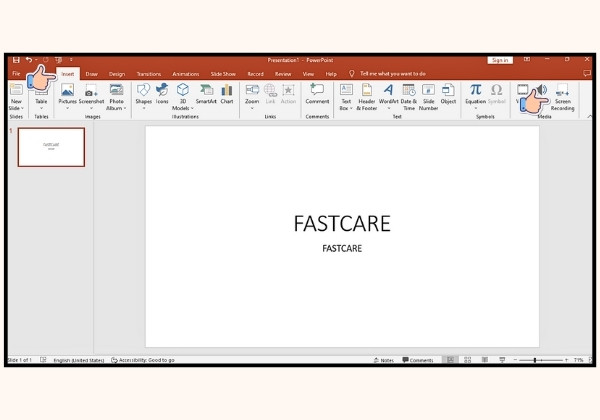This screenshot has width=600, height=420.
Task: Toggle the Comments pane in the status bar
Action: [x=418, y=360]
